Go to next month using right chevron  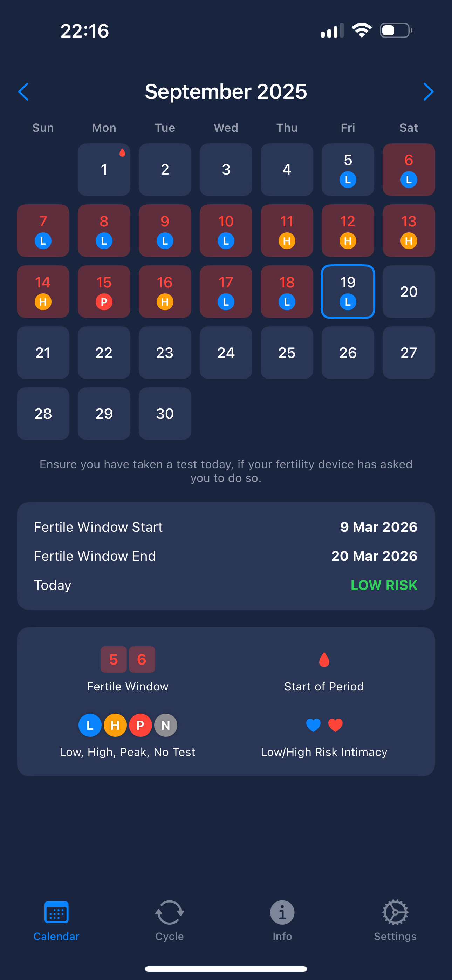429,91
